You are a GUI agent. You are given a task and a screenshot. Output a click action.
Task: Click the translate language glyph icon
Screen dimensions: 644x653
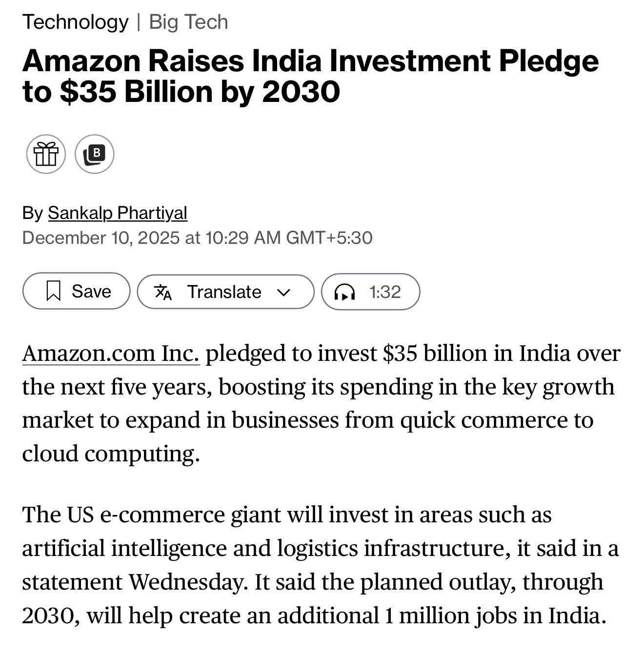coord(163,292)
